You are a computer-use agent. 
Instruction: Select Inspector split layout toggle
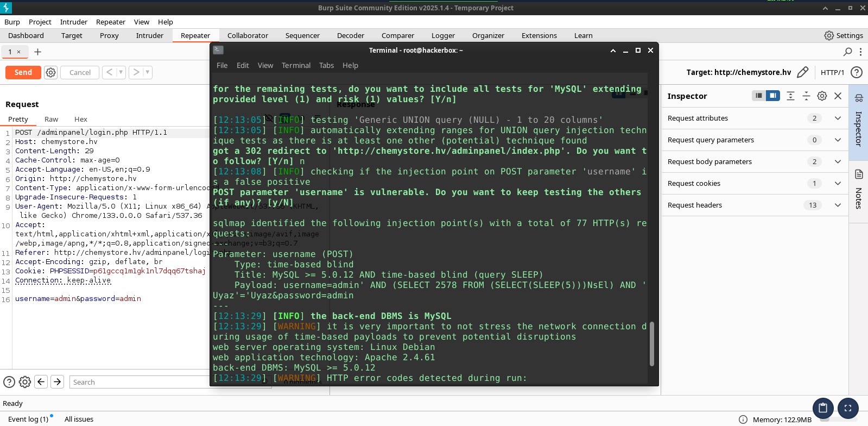(772, 96)
